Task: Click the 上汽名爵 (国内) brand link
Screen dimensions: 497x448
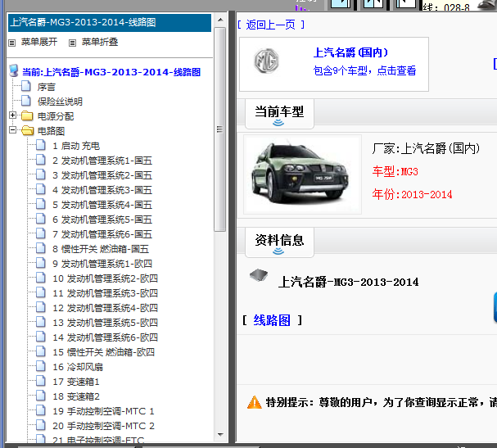Action: pos(350,52)
